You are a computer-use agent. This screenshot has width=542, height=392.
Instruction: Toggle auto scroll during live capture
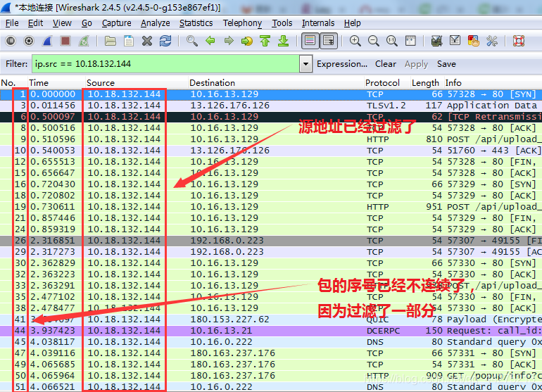click(329, 41)
